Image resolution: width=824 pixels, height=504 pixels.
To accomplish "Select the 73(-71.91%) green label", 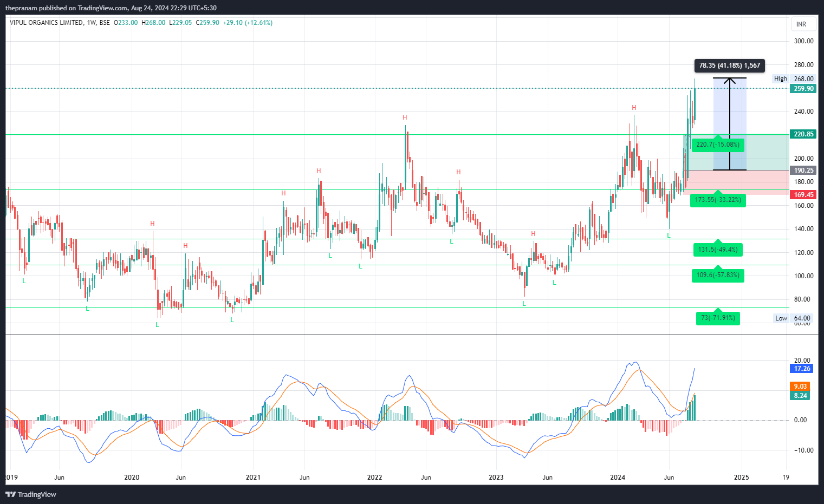I will pyautogui.click(x=718, y=318).
